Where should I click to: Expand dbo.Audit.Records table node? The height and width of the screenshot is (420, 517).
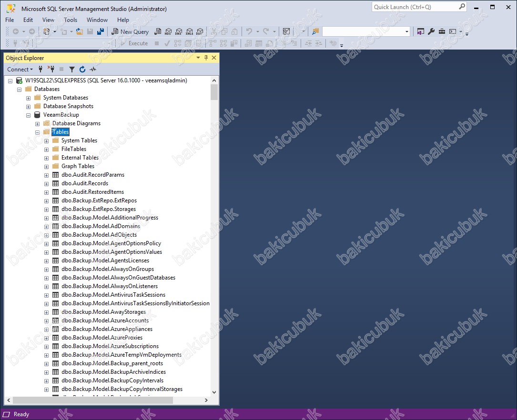pyautogui.click(x=47, y=184)
